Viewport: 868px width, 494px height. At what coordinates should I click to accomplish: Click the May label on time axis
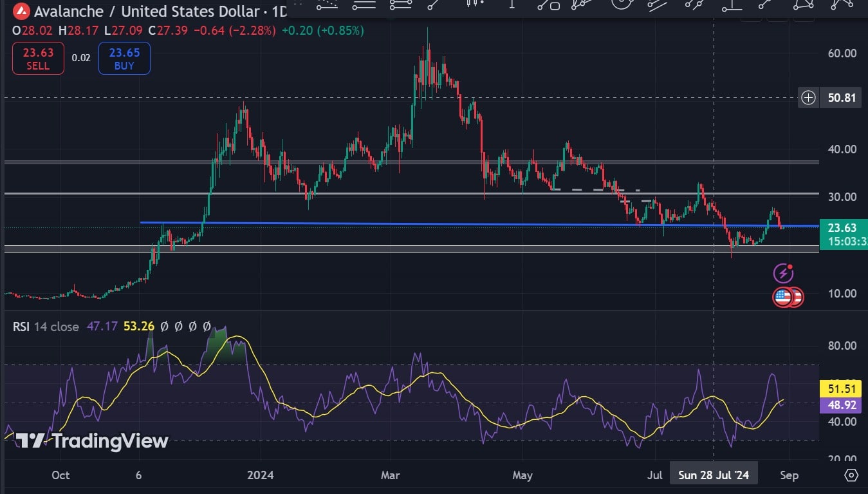[x=522, y=475]
